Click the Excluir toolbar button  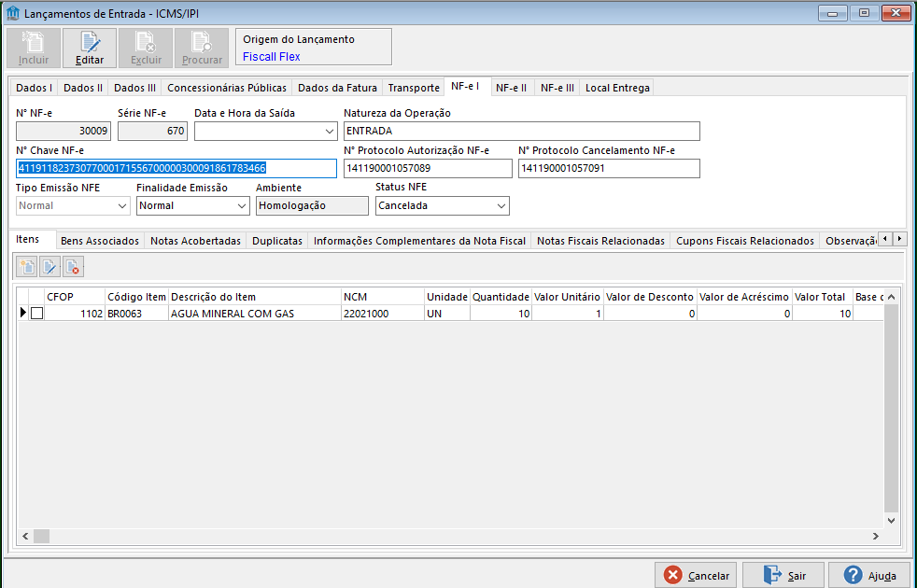click(146, 48)
